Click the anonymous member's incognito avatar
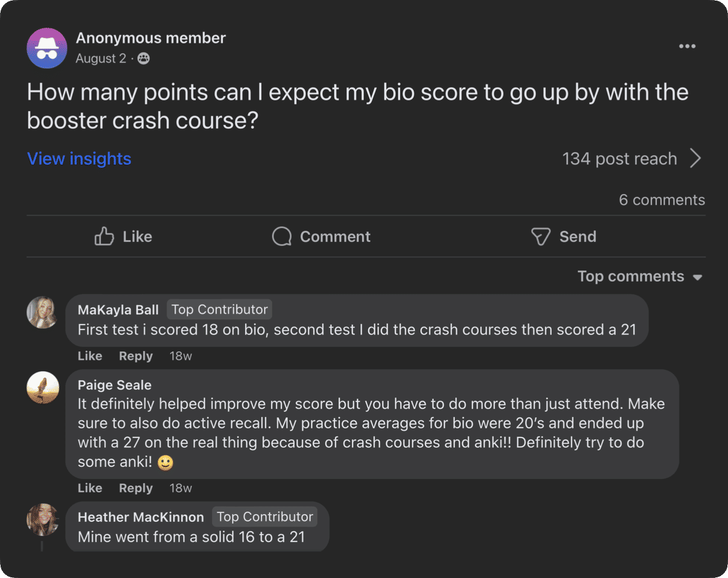Screen dimensions: 728x578 [x=46, y=48]
